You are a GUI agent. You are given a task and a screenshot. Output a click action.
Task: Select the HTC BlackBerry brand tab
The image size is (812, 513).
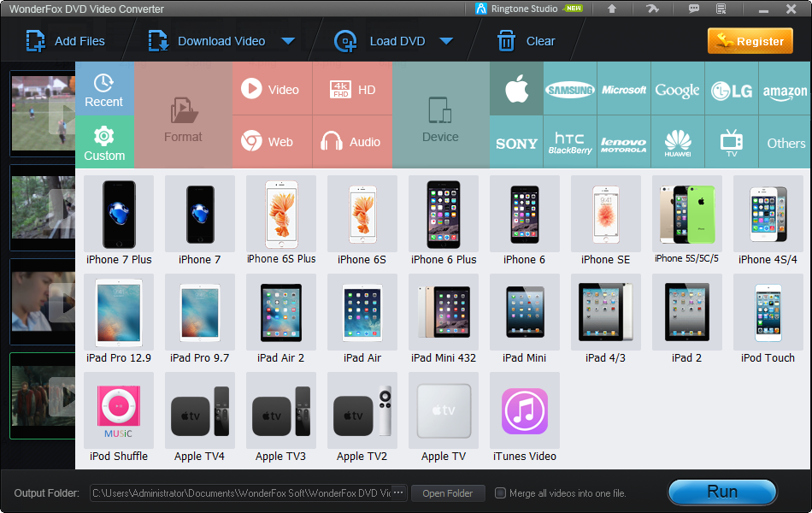570,142
